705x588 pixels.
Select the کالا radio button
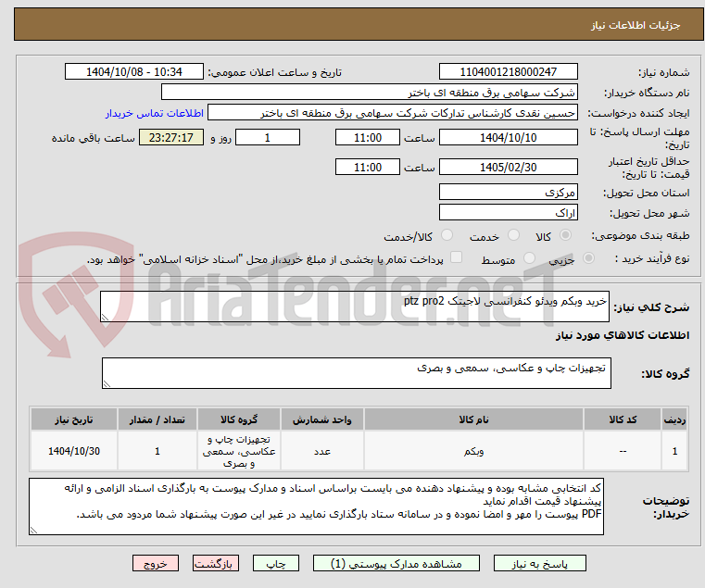pos(566,235)
